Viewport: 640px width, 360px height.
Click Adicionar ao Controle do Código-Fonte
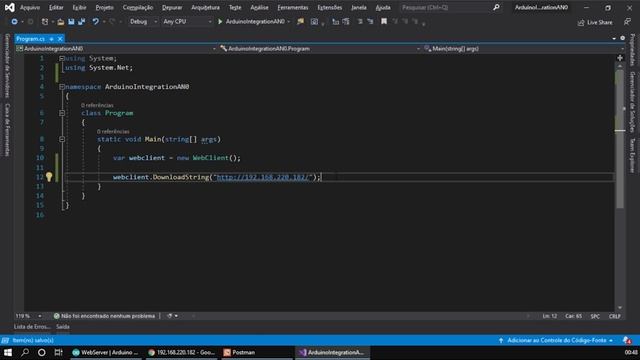tap(556, 340)
